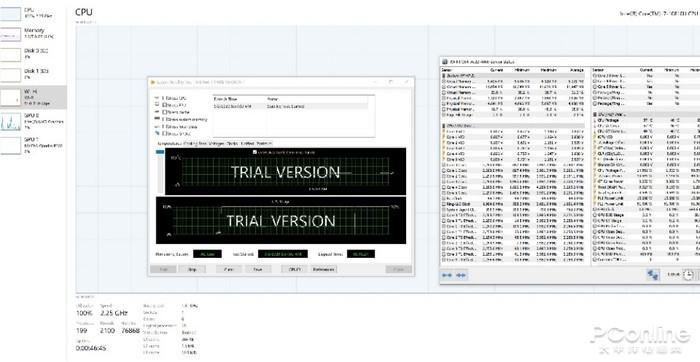Select the Wi-Fi entry in Task Manager
Image resolution: width=700 pixels, height=362 pixels.
click(x=33, y=97)
